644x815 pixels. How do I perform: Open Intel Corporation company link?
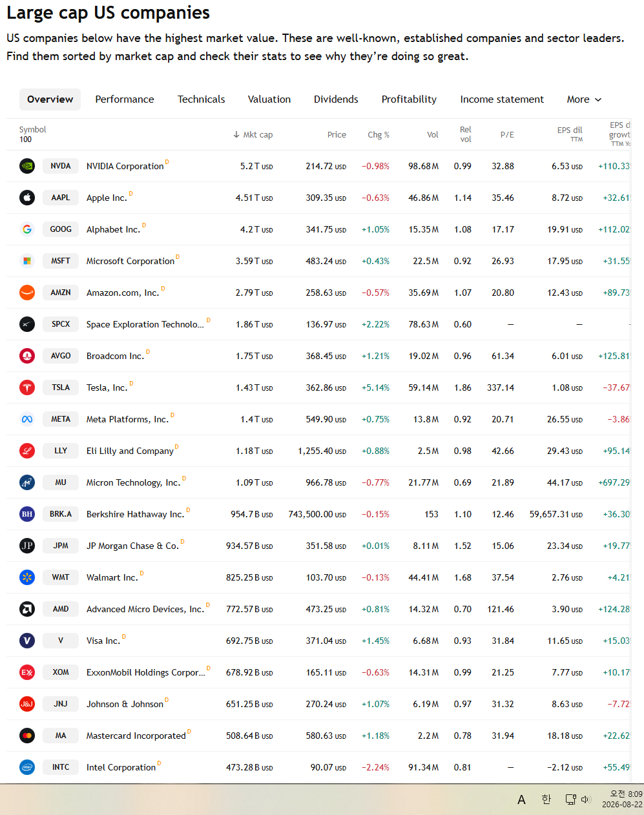(121, 767)
